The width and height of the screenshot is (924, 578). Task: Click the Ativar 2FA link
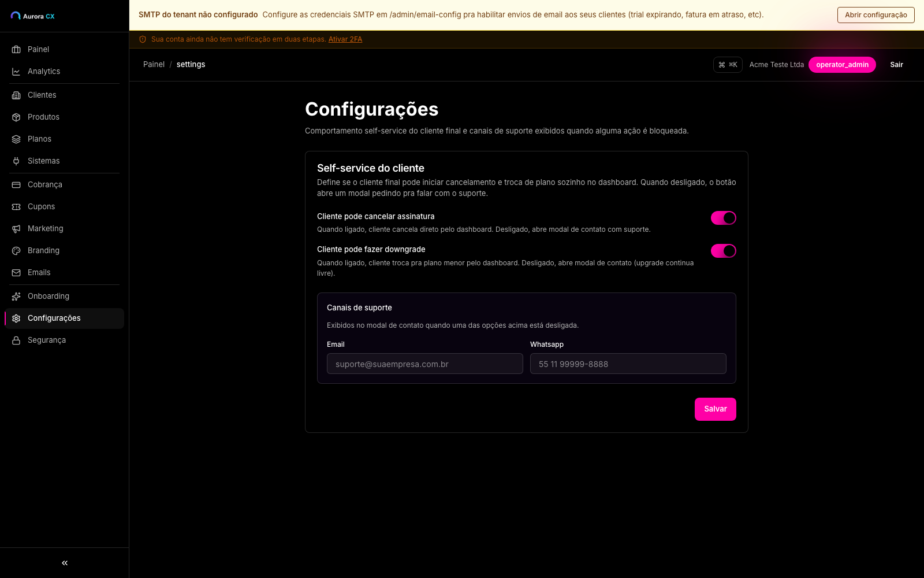[345, 39]
